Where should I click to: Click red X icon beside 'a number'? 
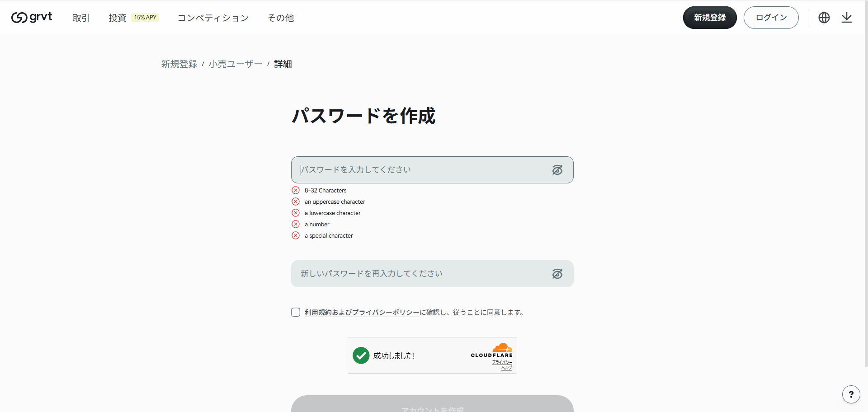[296, 224]
